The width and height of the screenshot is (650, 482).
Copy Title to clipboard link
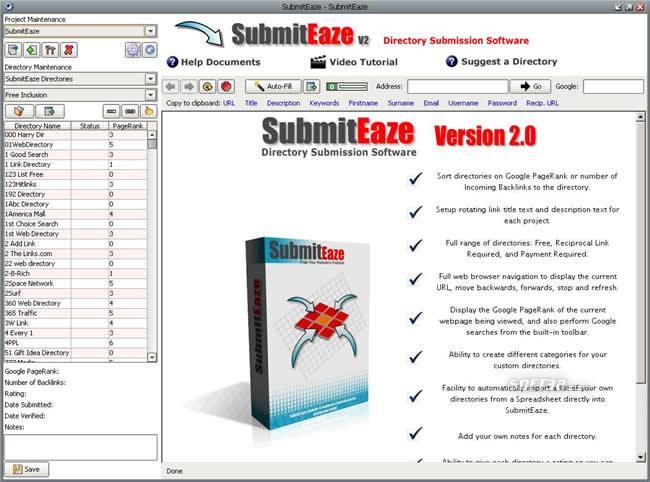tap(251, 103)
